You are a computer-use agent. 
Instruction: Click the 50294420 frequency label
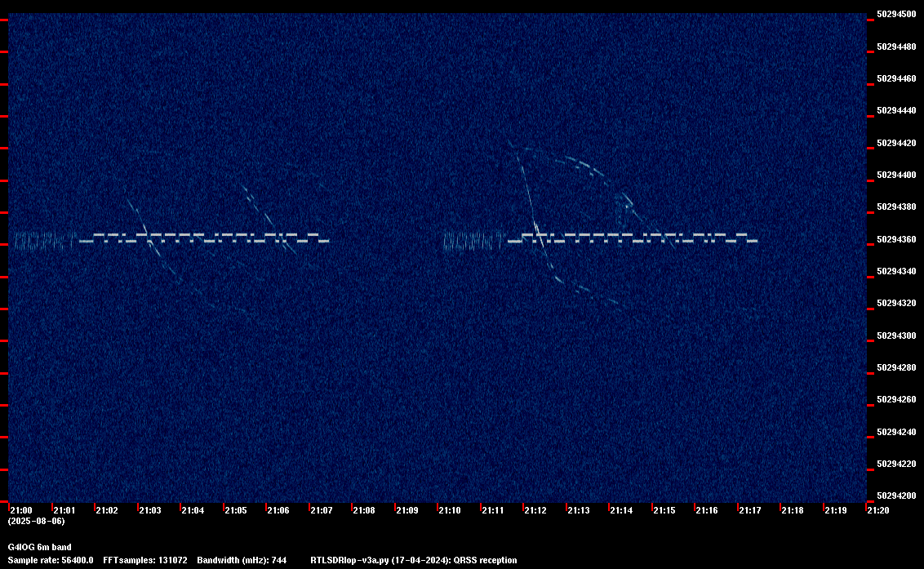coord(896,143)
